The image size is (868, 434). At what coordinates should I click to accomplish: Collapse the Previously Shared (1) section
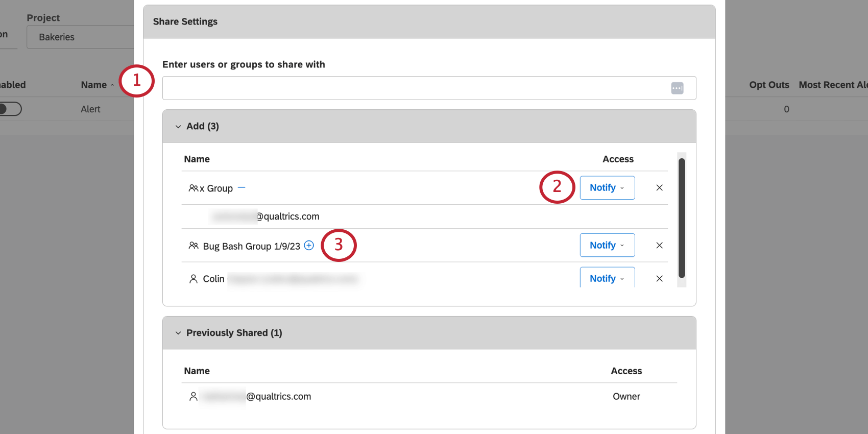coord(178,333)
